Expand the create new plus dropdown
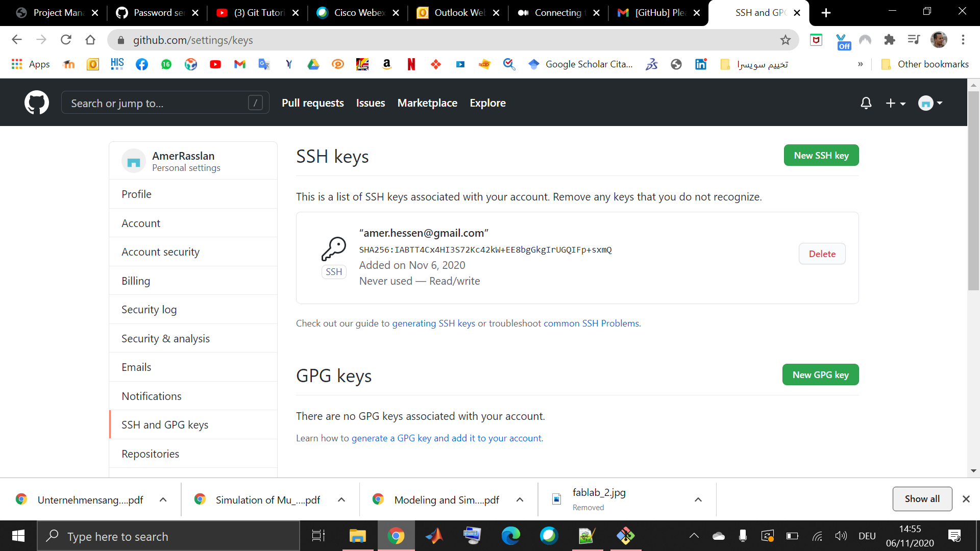 coord(895,103)
